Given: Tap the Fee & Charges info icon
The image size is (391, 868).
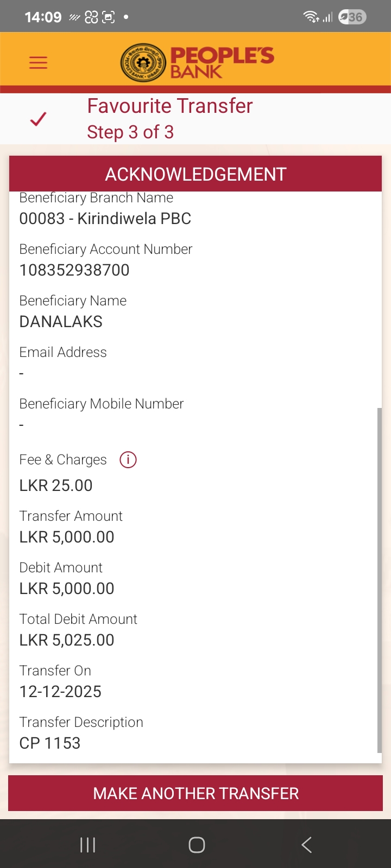Looking at the screenshot, I should point(128,459).
